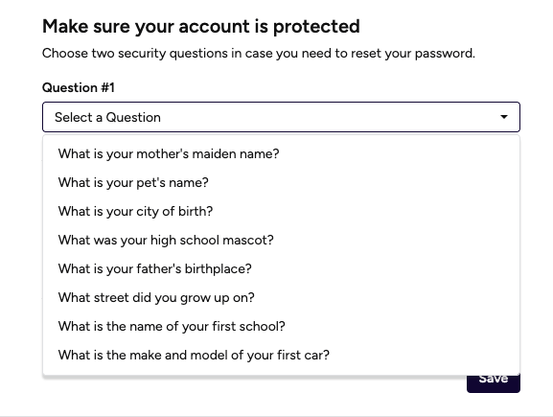Open the Select a Question combo box
Image resolution: width=553 pixels, height=417 pixels.
pos(281,117)
